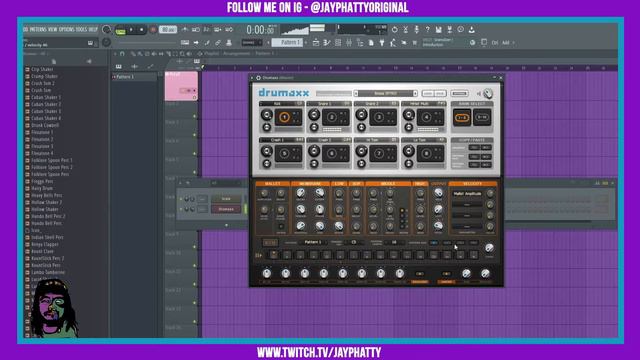The image size is (640, 360).
Task: Open Drumaxx Pattern 1 selector
Action: pos(313,242)
